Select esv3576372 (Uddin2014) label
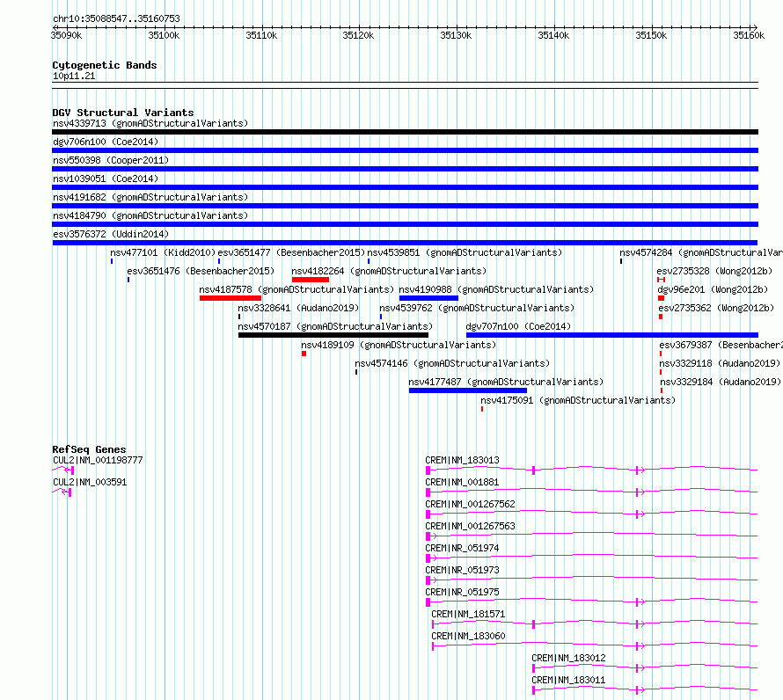Screen dimensions: 783x700 (x=111, y=234)
